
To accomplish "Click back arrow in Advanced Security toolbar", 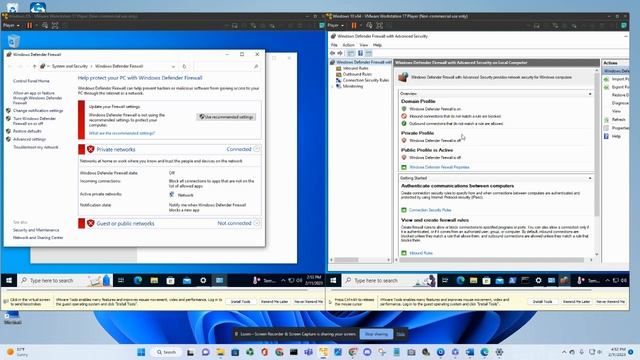I will [333, 53].
